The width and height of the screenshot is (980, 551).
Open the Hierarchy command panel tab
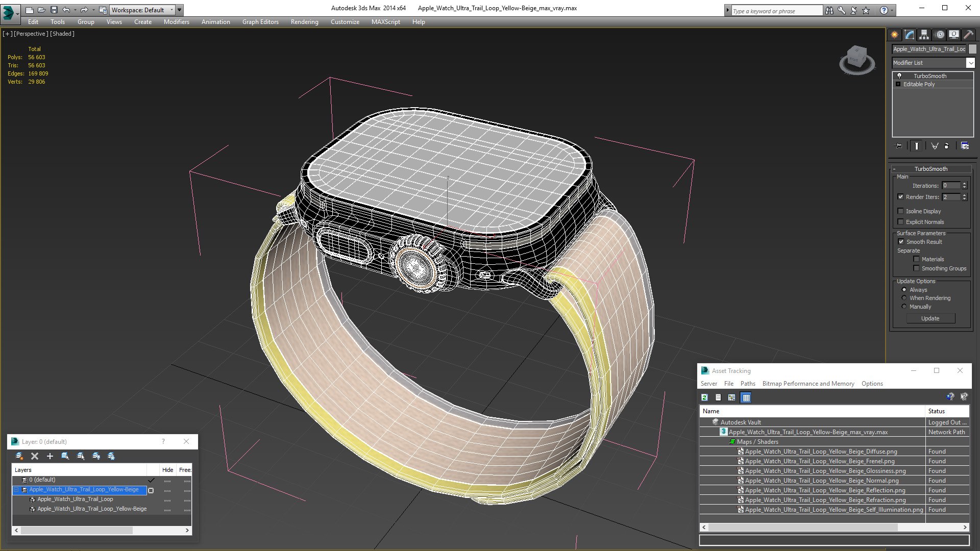(924, 35)
